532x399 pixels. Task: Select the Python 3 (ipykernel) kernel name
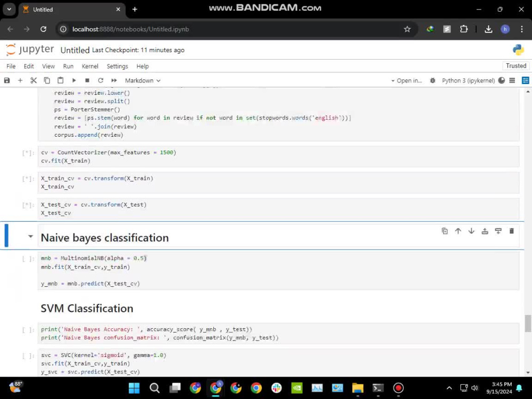tap(468, 80)
